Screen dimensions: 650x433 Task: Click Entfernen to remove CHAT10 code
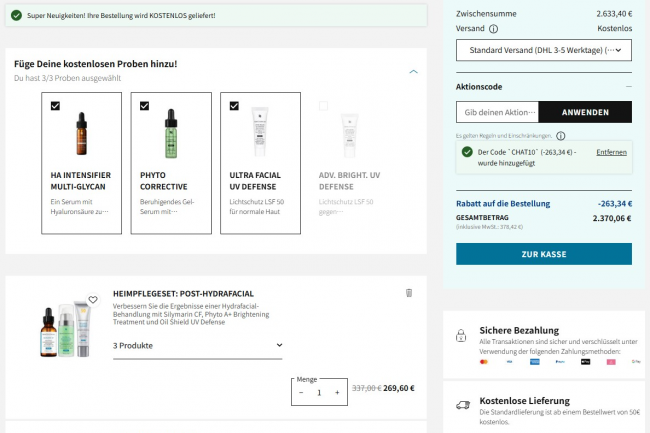(611, 152)
